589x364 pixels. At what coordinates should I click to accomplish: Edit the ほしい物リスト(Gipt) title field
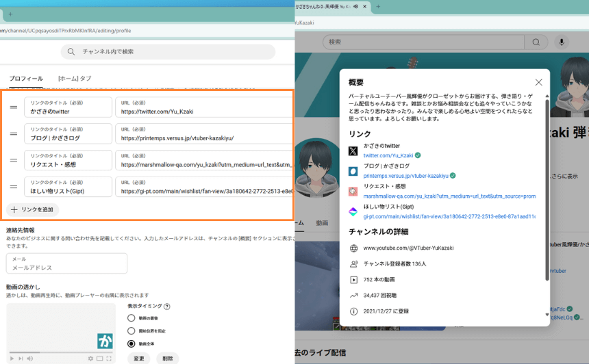[x=68, y=187]
